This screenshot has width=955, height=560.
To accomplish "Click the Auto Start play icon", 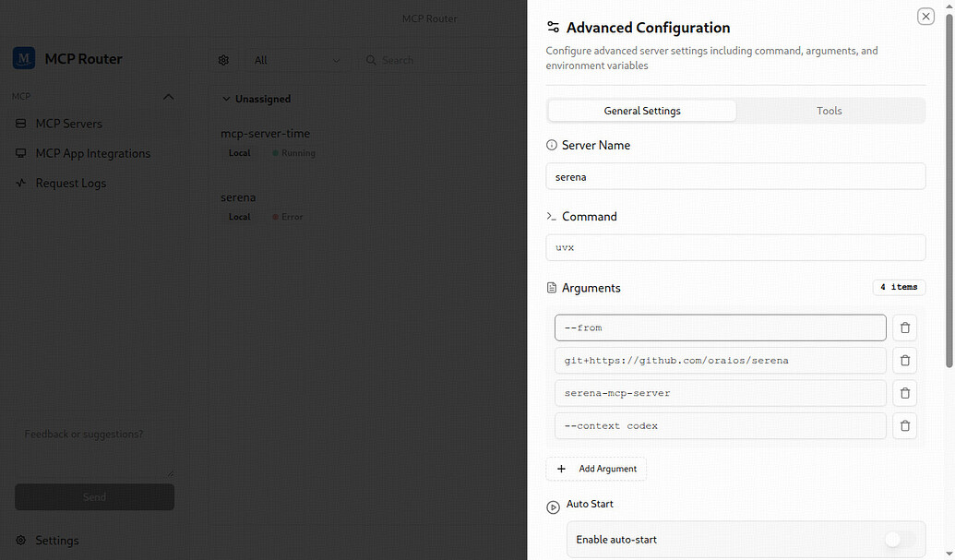I will point(553,507).
